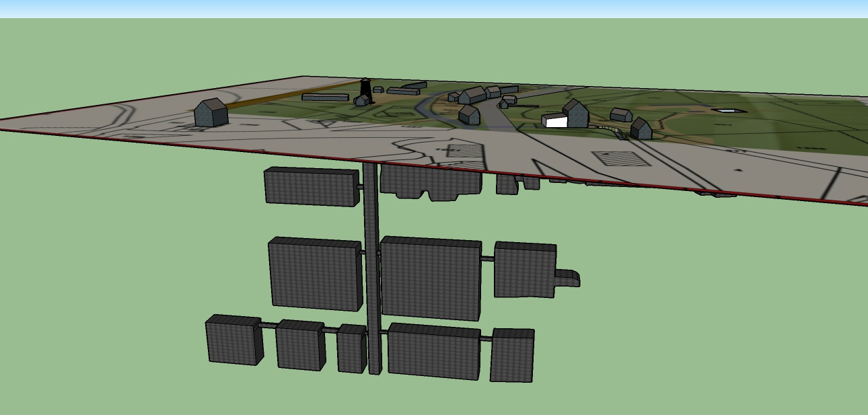
Task: Select the tunnel connecting two bottom-left chambers
Action: (x=268, y=326)
